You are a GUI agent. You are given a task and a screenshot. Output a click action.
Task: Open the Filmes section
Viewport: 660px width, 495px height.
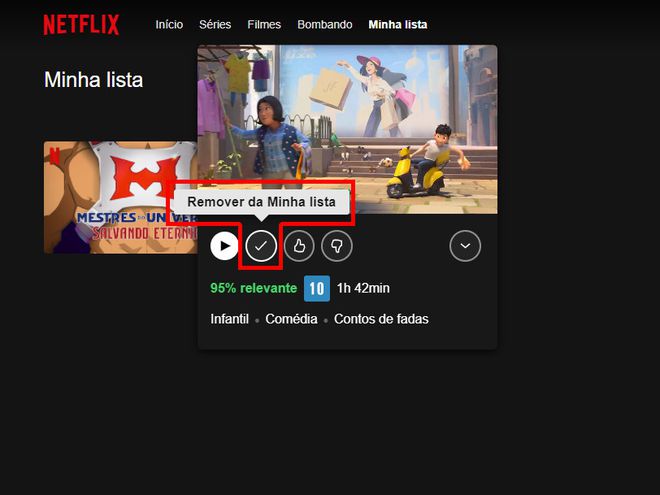pos(264,24)
